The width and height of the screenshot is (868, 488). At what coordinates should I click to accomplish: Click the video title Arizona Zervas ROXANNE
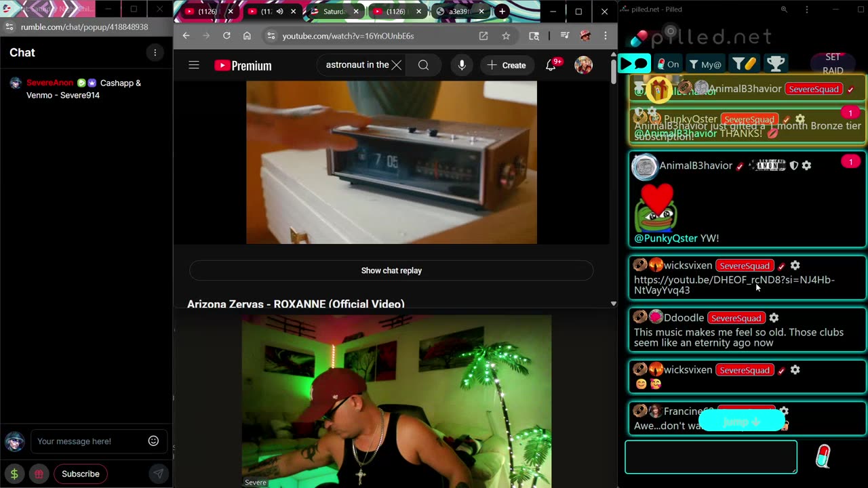tap(296, 304)
